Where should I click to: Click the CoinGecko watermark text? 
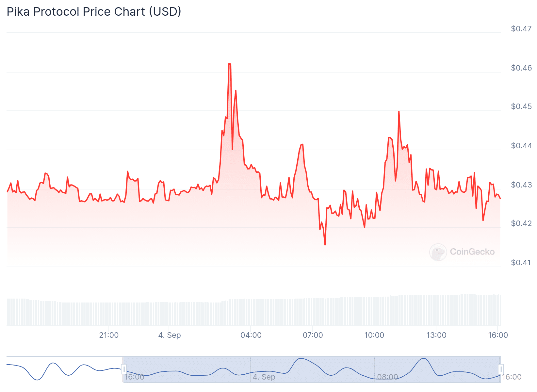472,252
